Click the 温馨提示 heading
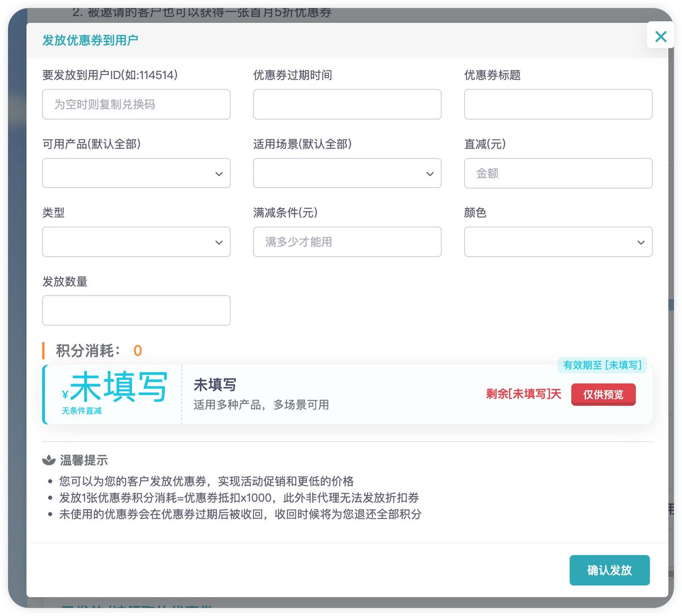This screenshot has height=616, width=682. [84, 460]
